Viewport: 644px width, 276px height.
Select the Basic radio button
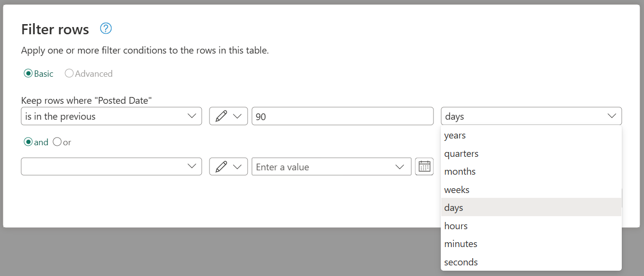(x=28, y=74)
